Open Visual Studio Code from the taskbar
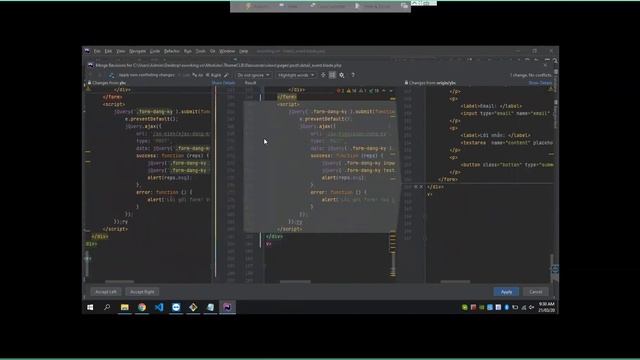Screen dimensions: 640x360 tap(159, 307)
